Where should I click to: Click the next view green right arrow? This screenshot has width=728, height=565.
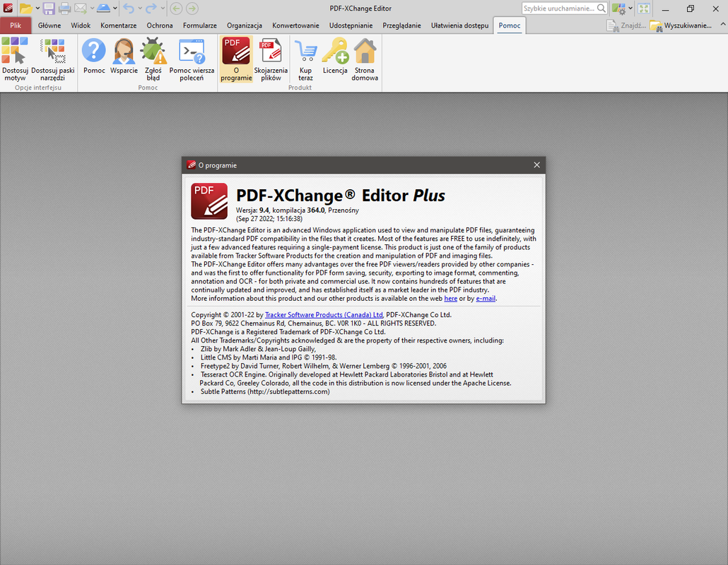(192, 8)
